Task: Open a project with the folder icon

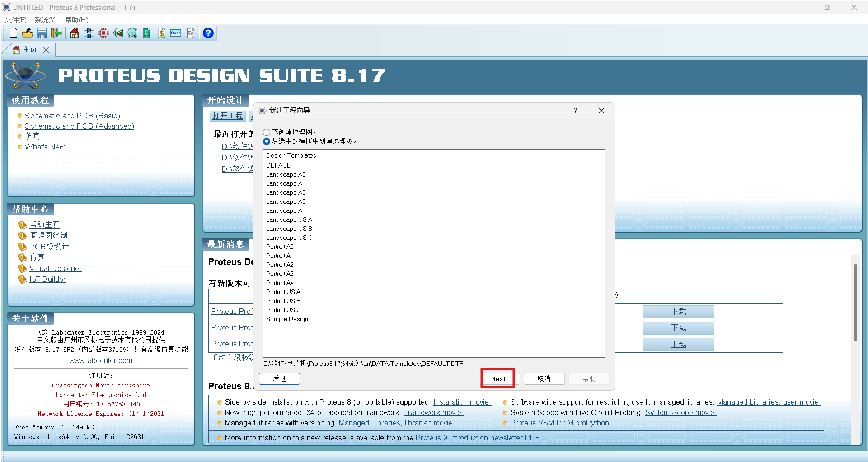Action: tap(28, 33)
